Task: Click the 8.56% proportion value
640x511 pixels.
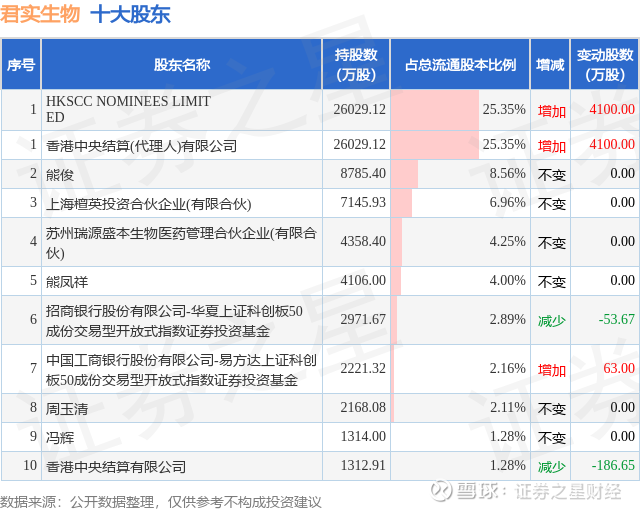Action: click(507, 173)
